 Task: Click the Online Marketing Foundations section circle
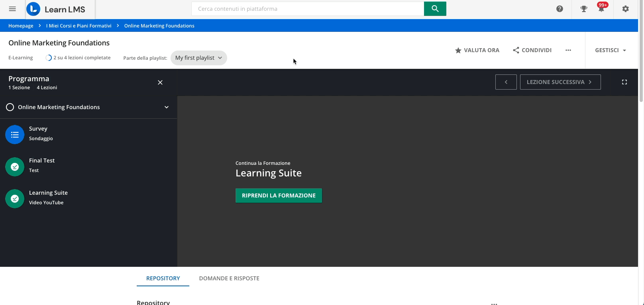[x=10, y=107]
